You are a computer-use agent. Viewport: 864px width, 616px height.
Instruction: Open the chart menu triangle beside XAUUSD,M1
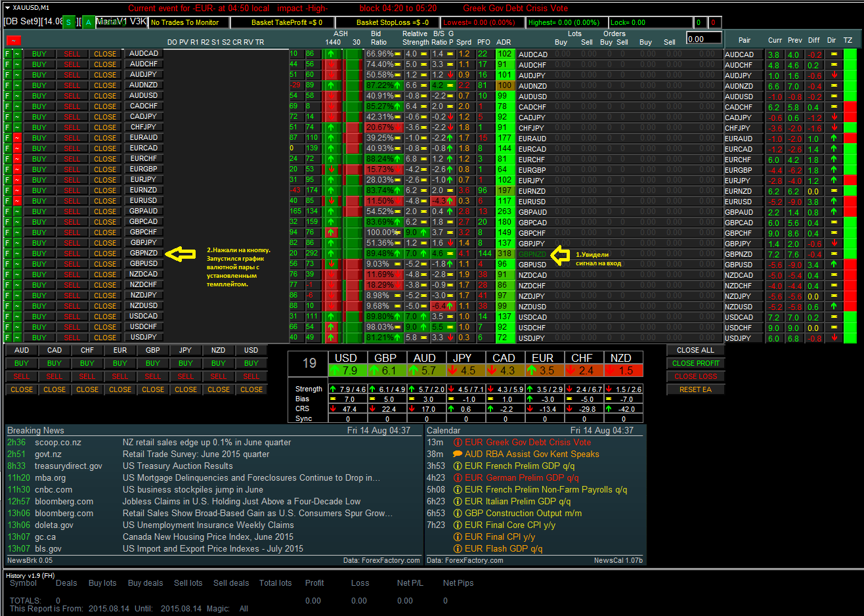7,8
